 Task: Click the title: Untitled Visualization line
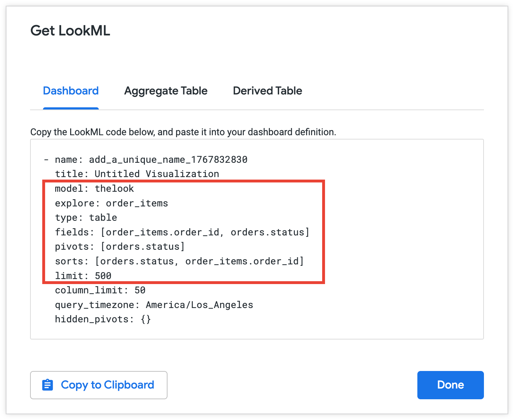[137, 174]
